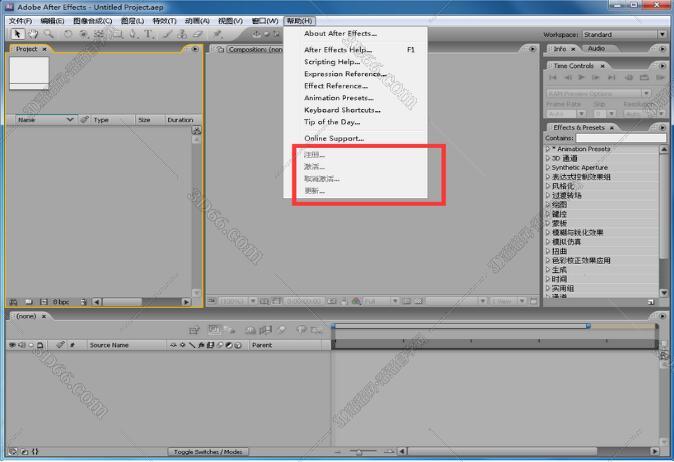Expand the 色彩校正效果应用 category
The image size is (674, 462).
click(548, 260)
